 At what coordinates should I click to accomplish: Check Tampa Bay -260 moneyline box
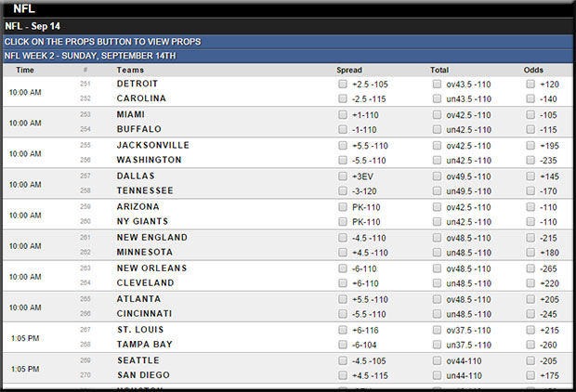(530, 345)
